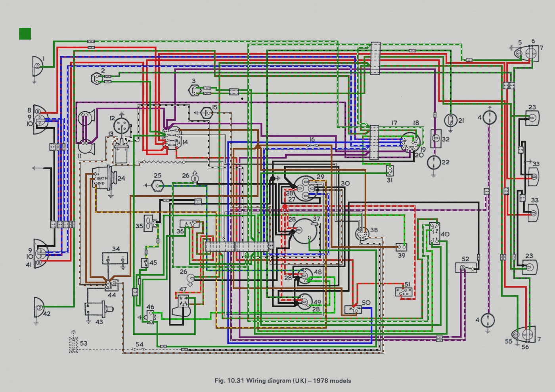The image size is (555, 392).
Task: Click the number label '30'
Action: (x=345, y=183)
